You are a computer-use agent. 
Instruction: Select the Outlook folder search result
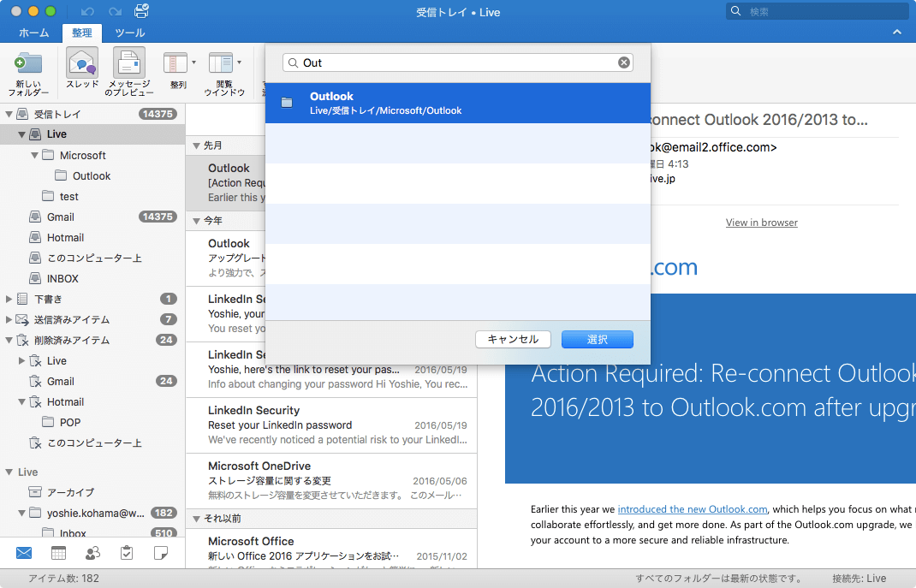(458, 103)
